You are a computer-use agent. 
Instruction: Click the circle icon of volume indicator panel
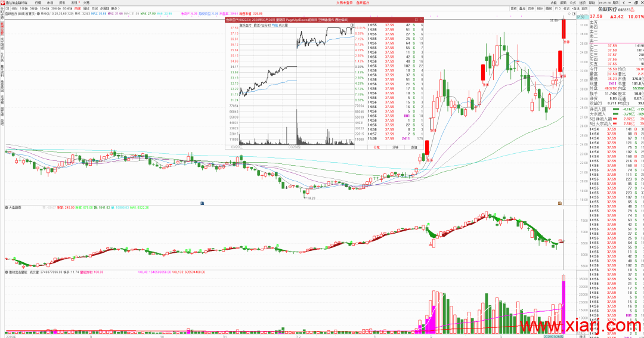[7, 272]
